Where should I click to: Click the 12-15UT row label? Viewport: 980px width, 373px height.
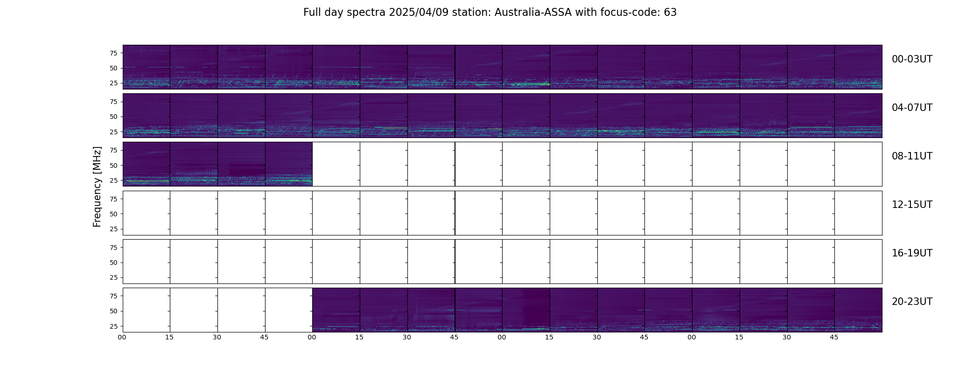[912, 205]
